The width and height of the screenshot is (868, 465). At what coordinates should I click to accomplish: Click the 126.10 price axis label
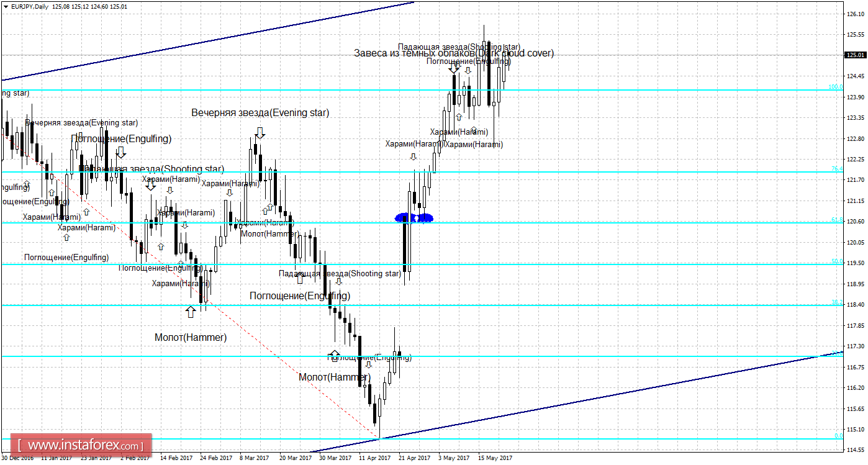(x=856, y=14)
